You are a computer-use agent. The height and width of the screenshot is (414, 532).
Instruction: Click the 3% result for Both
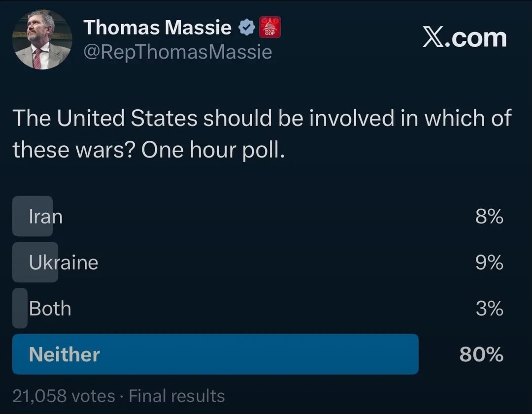pyautogui.click(x=489, y=309)
